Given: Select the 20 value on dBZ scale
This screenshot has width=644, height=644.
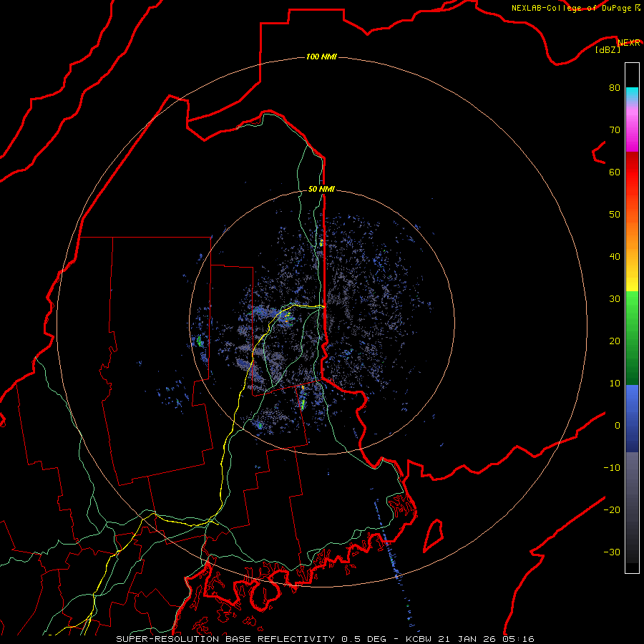Looking at the screenshot, I should [x=615, y=341].
